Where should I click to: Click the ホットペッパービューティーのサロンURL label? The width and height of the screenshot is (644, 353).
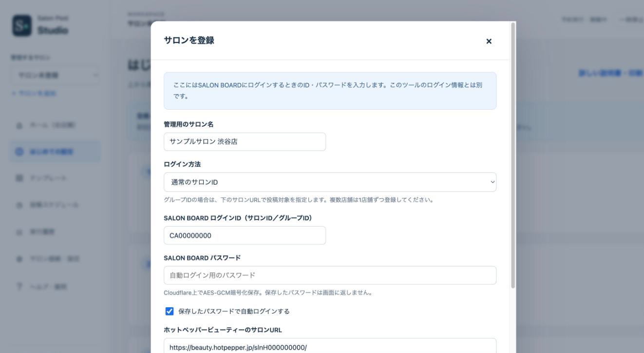(x=223, y=330)
